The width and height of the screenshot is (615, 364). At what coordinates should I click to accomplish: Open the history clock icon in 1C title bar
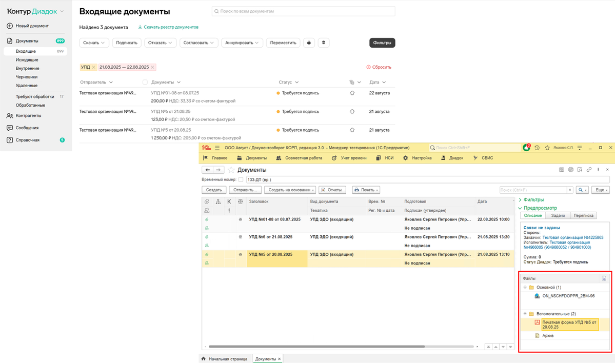coord(537,148)
